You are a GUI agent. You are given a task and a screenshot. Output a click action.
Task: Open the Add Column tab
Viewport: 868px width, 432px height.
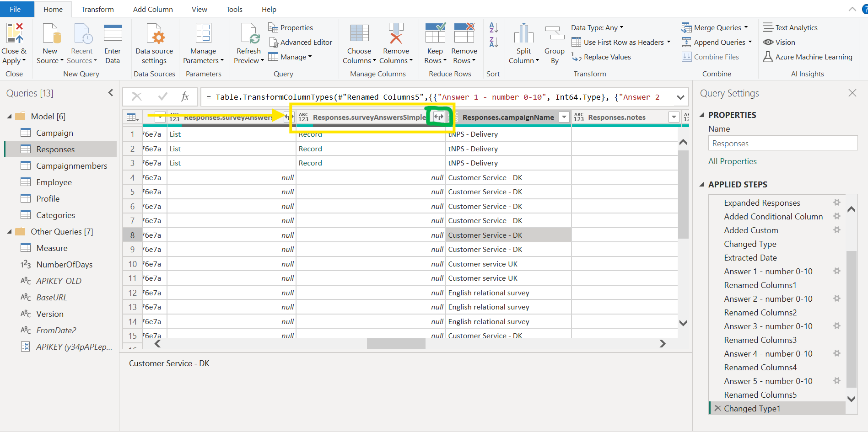click(x=153, y=9)
